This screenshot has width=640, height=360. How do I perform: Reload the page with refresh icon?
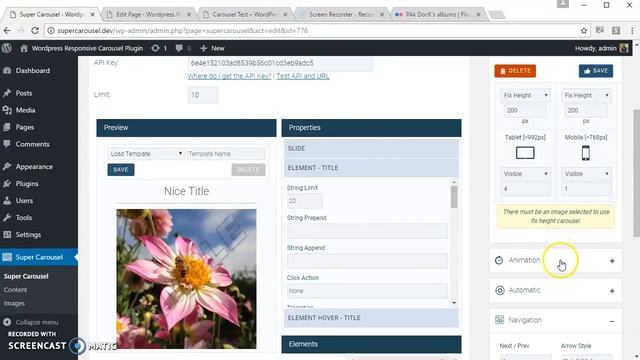tap(35, 31)
